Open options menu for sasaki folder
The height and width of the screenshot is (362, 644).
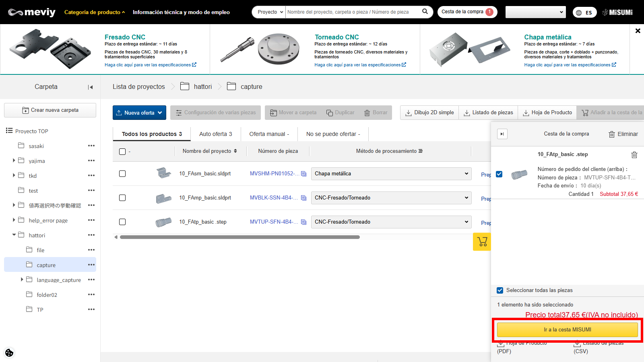(91, 146)
